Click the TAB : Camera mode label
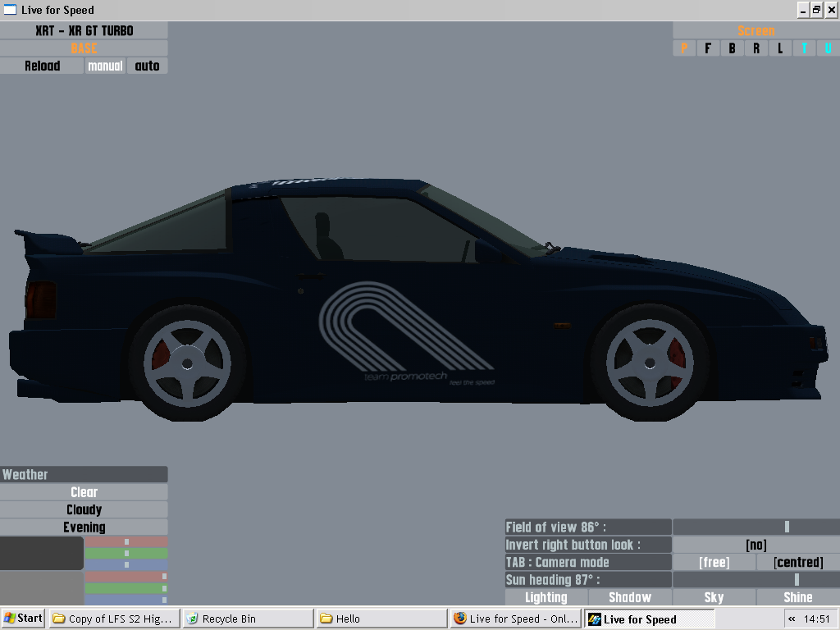The height and width of the screenshot is (630, 840). click(588, 563)
